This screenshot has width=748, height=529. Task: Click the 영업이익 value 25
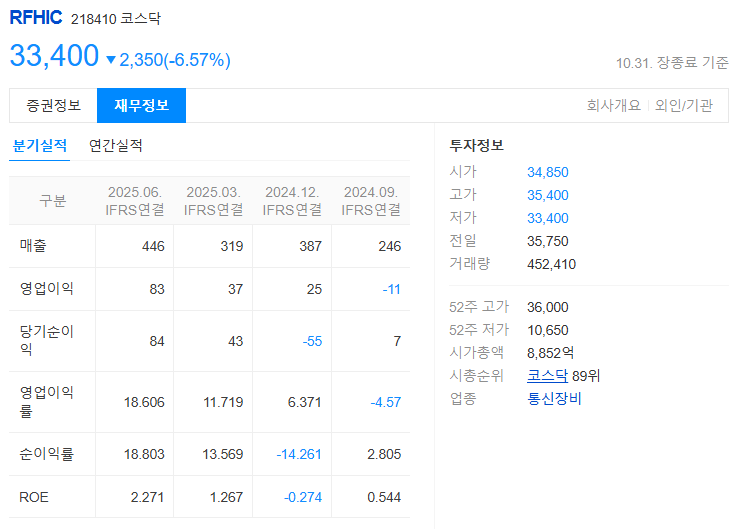pyautogui.click(x=314, y=289)
